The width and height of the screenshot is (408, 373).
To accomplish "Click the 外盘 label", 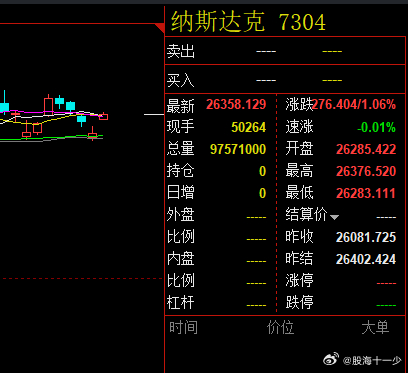I will pyautogui.click(x=181, y=215).
